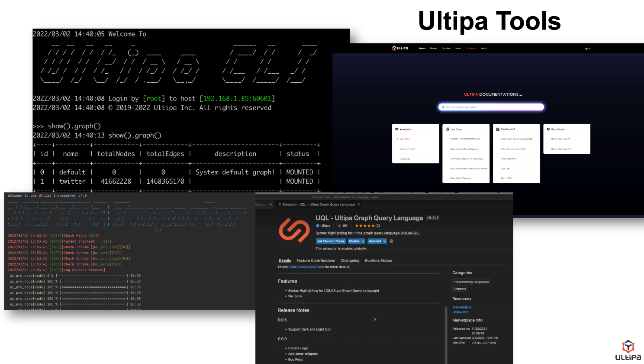
Task: Click the extension details vertical scrollbar
Action: point(446,335)
